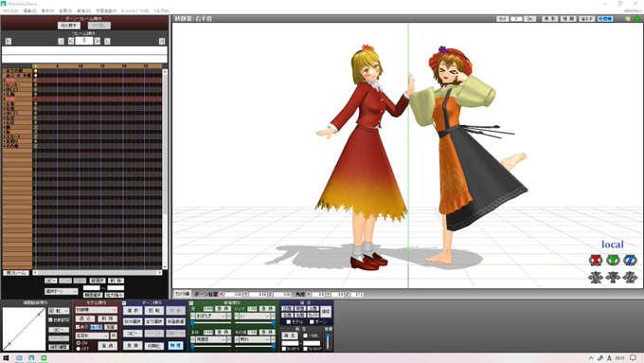644x363 pixels.
Task: Click the interpolation curve graph
Action: pyautogui.click(x=24, y=329)
